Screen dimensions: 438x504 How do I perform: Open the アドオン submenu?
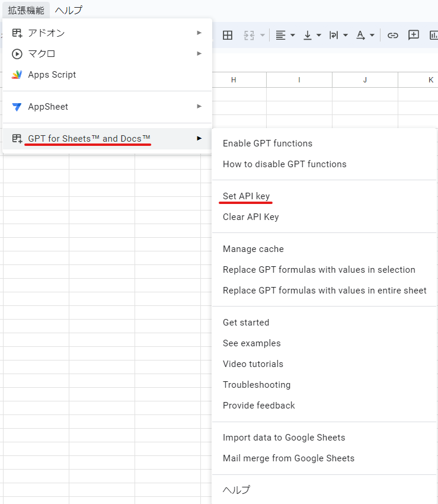click(x=107, y=33)
